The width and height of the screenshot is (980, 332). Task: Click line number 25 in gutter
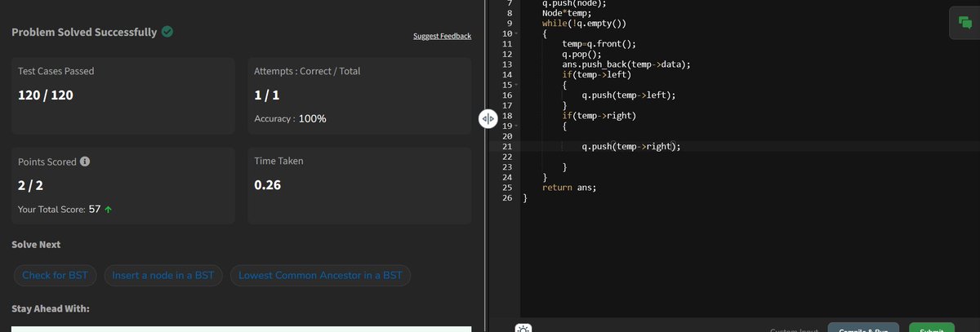tap(507, 188)
